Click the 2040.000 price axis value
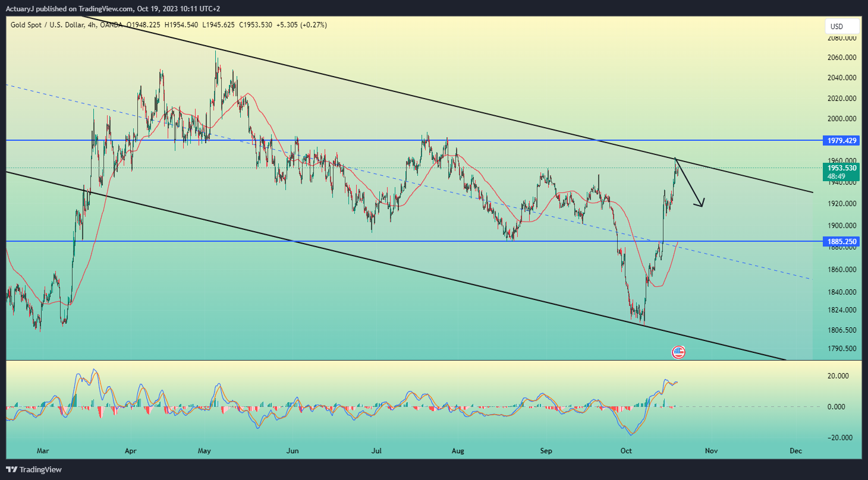The height and width of the screenshot is (480, 868). pyautogui.click(x=842, y=78)
